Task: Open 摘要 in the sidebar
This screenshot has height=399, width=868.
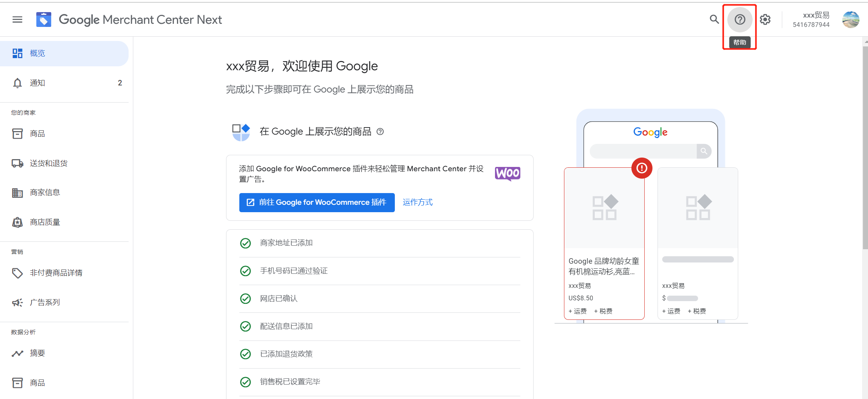Action: point(64,353)
